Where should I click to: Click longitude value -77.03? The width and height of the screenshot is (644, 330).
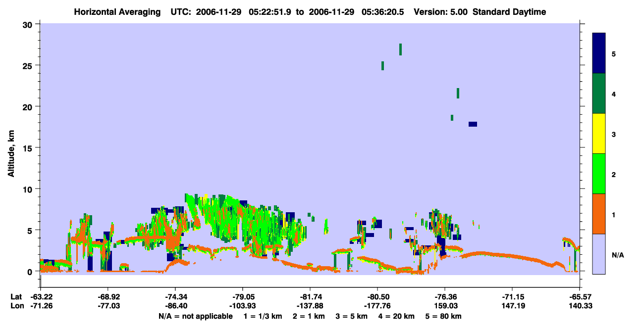point(108,306)
